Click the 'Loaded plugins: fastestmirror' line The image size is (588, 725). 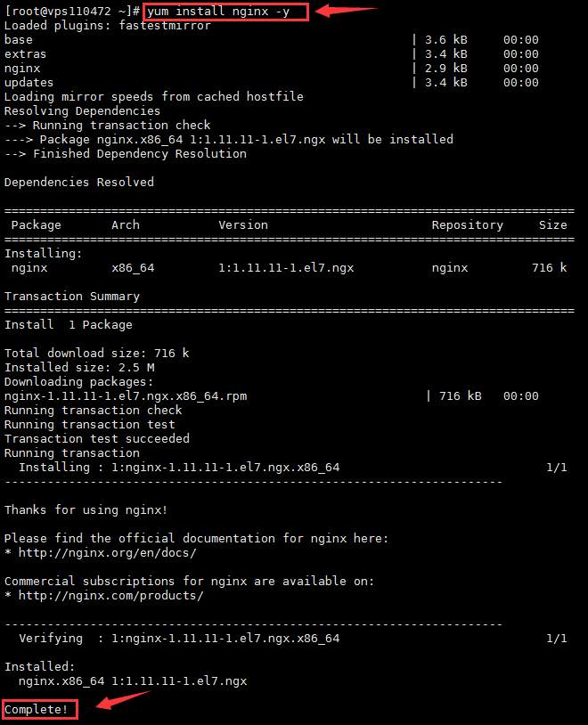tap(108, 26)
